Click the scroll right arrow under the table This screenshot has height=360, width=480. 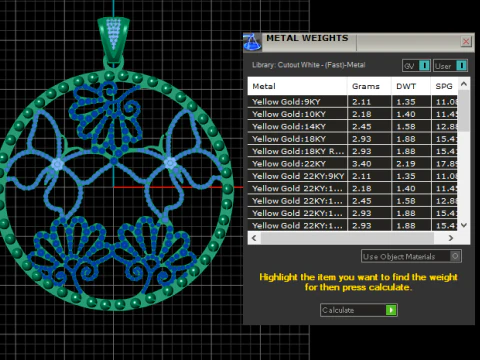pyautogui.click(x=451, y=238)
